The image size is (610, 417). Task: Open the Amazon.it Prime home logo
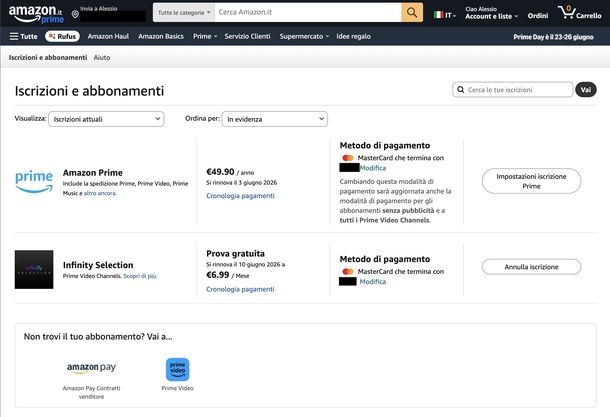tap(36, 14)
